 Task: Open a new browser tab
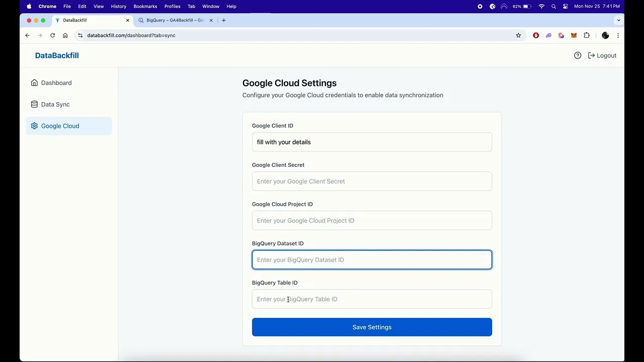tap(224, 20)
